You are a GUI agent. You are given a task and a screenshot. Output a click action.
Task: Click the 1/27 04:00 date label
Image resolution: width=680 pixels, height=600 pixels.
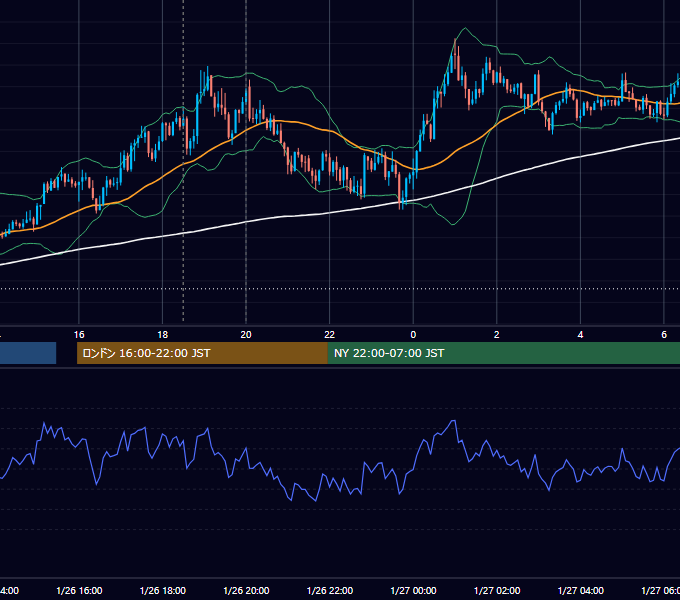[x=581, y=590]
